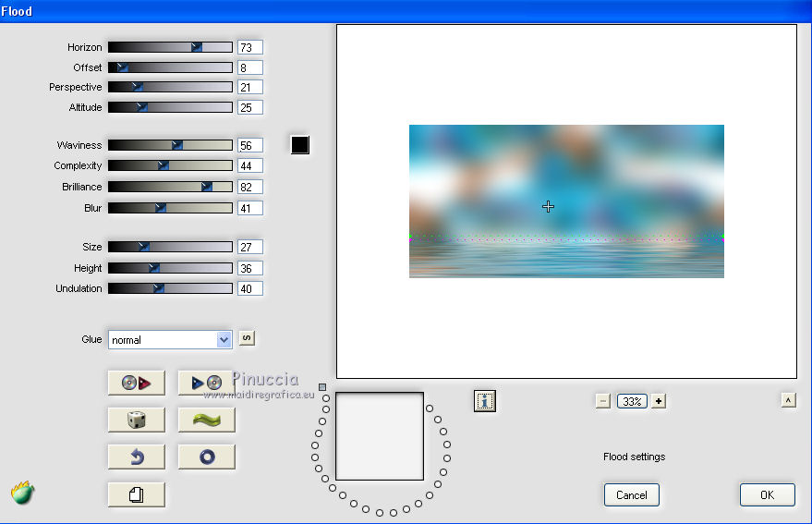Viewport: 812px width, 524px height.
Task: Click the Height slider
Action: [x=170, y=268]
